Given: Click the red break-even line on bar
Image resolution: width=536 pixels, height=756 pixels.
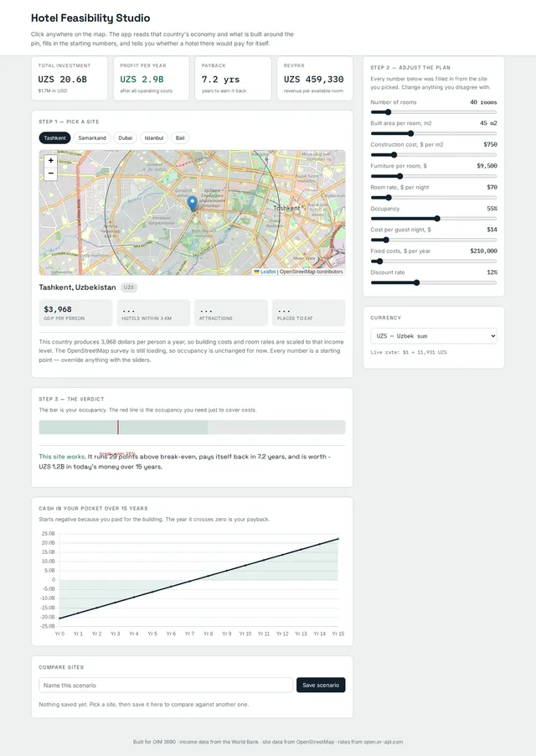Looking at the screenshot, I should pyautogui.click(x=118, y=427).
